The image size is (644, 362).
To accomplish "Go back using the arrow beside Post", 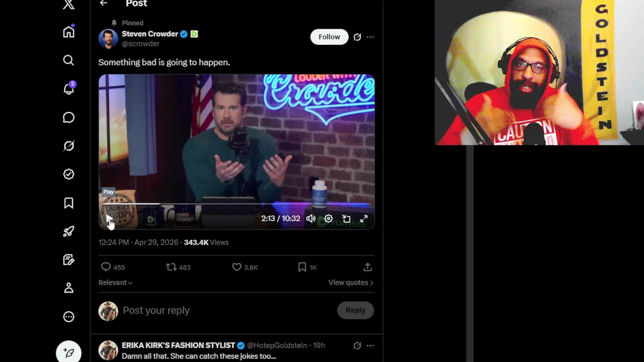I will point(104,4).
